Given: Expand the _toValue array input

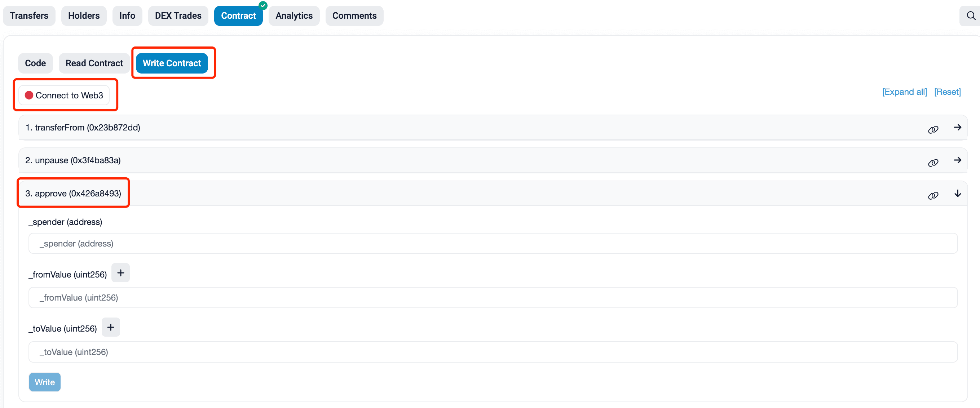Looking at the screenshot, I should click(110, 327).
